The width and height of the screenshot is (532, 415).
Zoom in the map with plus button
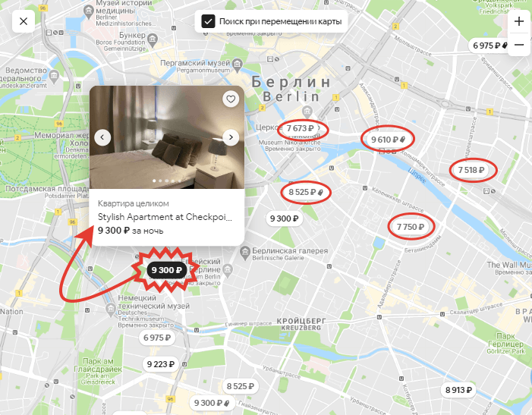coord(519,21)
